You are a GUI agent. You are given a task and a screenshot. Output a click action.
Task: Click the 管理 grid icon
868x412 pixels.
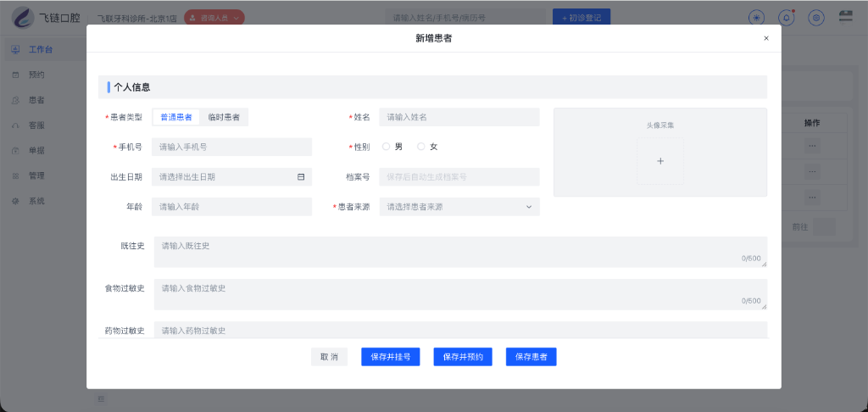pos(15,176)
